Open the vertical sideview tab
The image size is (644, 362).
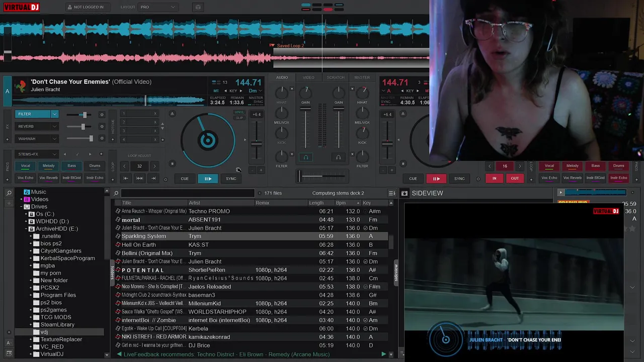396,273
